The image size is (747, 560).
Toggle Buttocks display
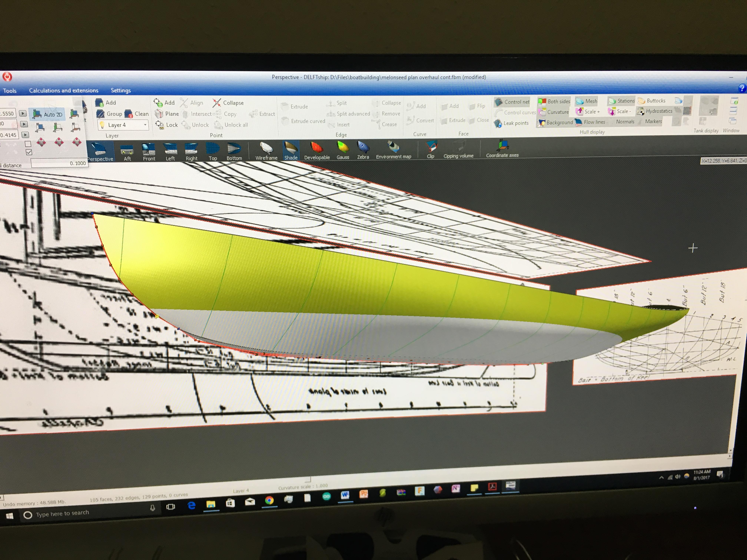click(651, 101)
